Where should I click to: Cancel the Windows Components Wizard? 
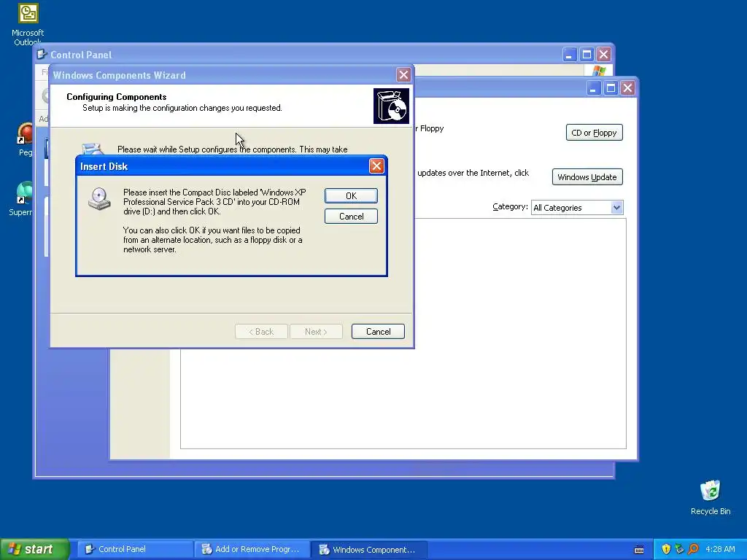click(378, 332)
